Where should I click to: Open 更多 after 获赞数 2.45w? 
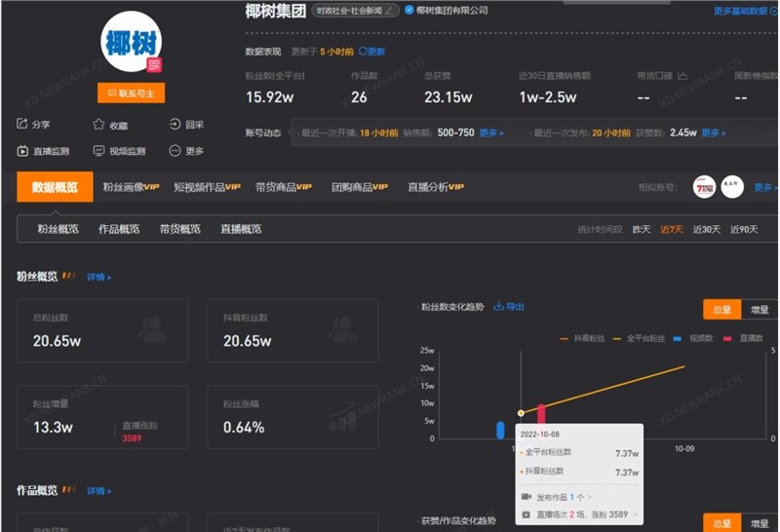coord(714,133)
